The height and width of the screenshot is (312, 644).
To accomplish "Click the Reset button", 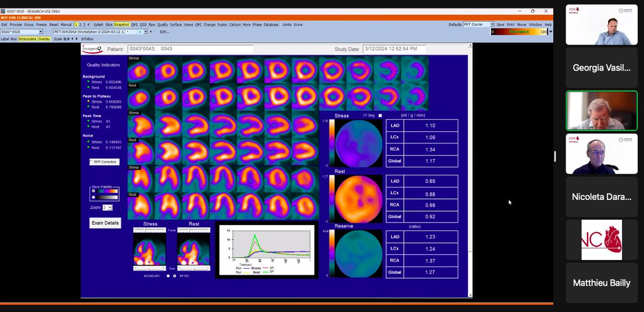I will click(54, 25).
